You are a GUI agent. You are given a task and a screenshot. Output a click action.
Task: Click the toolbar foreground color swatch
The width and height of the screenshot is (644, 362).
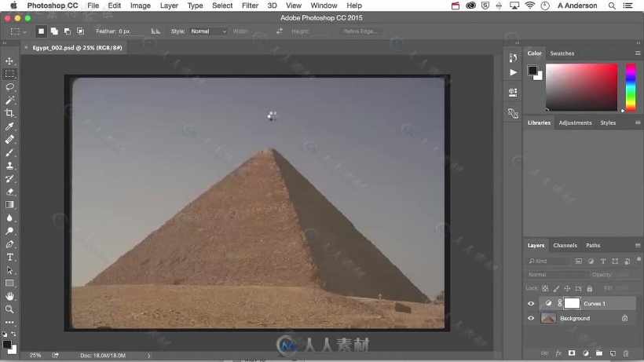pos(6,344)
